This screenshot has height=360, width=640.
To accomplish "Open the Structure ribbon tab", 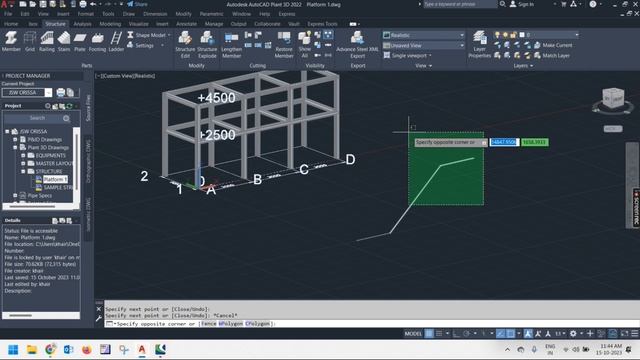I will [55, 24].
